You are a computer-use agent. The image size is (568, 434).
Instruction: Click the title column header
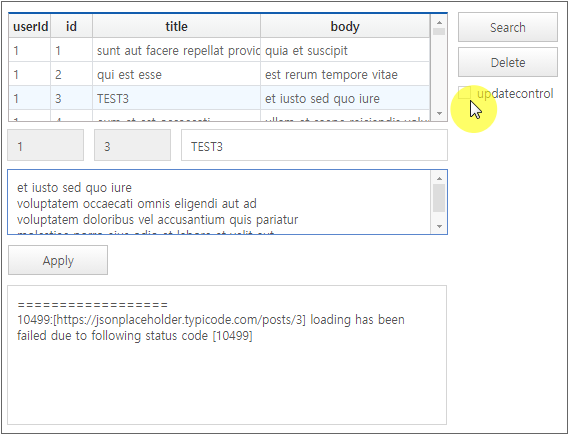(176, 26)
